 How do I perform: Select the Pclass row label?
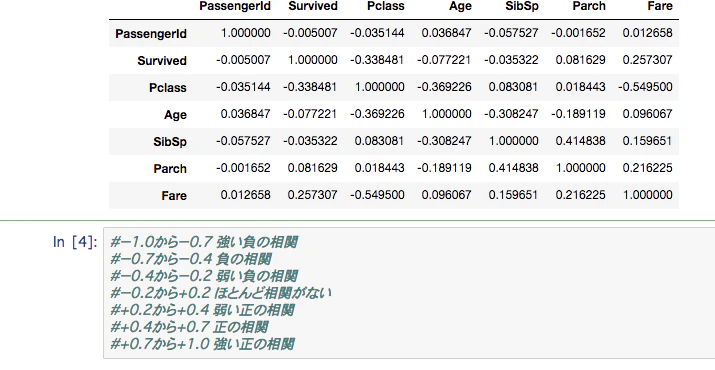point(168,88)
